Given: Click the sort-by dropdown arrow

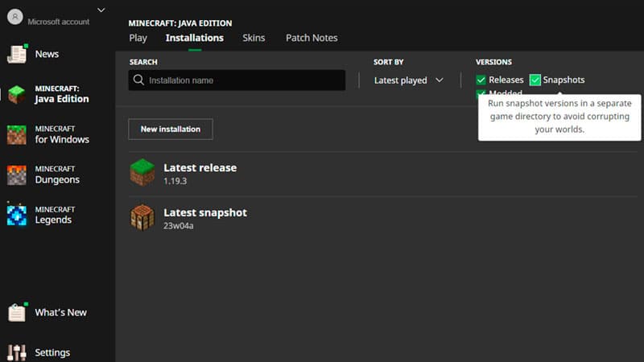Looking at the screenshot, I should point(440,80).
